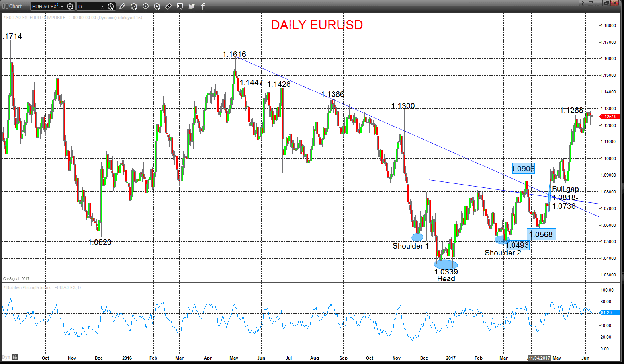
Task: Click the bar replay play icon
Action: 145,6
